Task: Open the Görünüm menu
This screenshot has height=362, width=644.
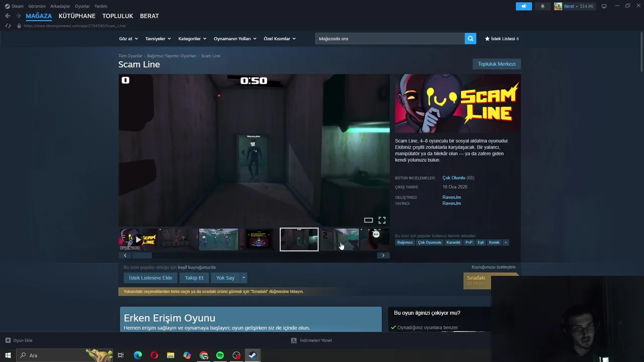Action: click(x=37, y=6)
